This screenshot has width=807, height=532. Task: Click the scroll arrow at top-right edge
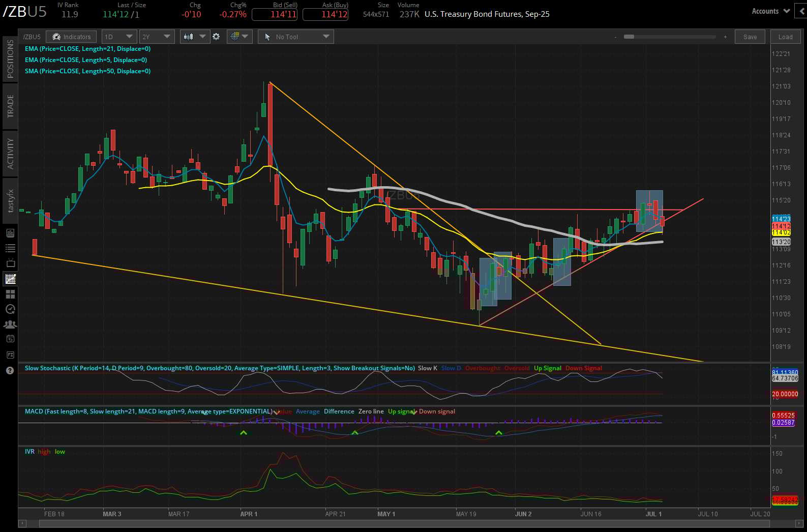coord(802,11)
